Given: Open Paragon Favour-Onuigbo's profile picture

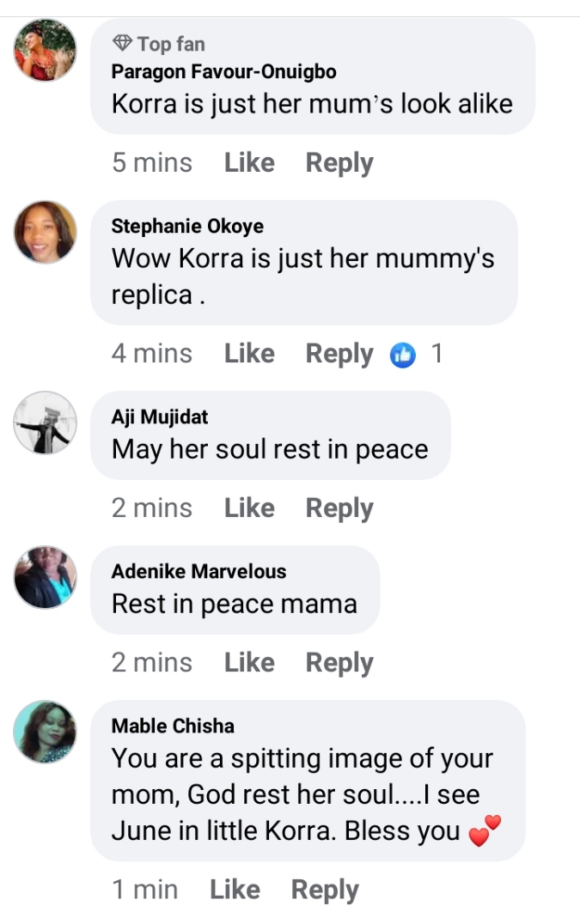Looking at the screenshot, I should (46, 50).
